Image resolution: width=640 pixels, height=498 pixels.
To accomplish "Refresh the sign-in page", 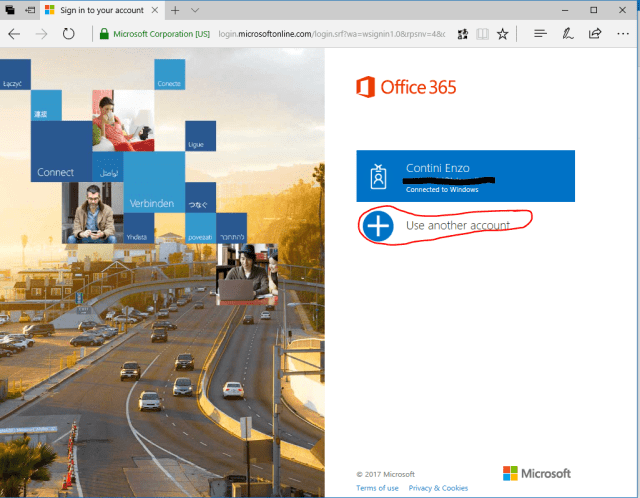I will (69, 33).
